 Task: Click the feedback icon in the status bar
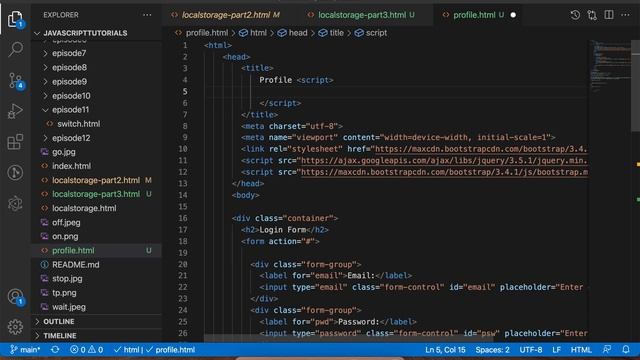pyautogui.click(x=607, y=350)
